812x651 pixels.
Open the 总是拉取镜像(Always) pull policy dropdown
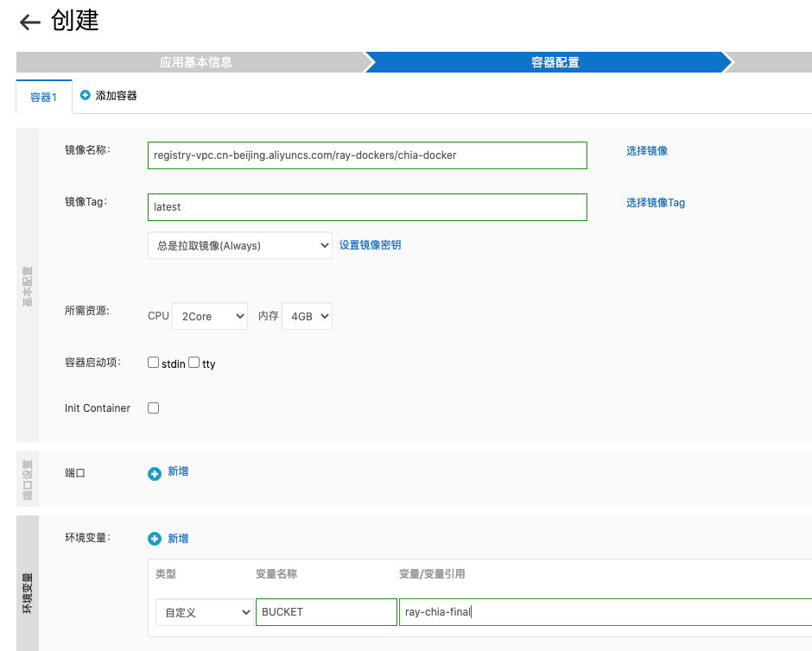(240, 245)
